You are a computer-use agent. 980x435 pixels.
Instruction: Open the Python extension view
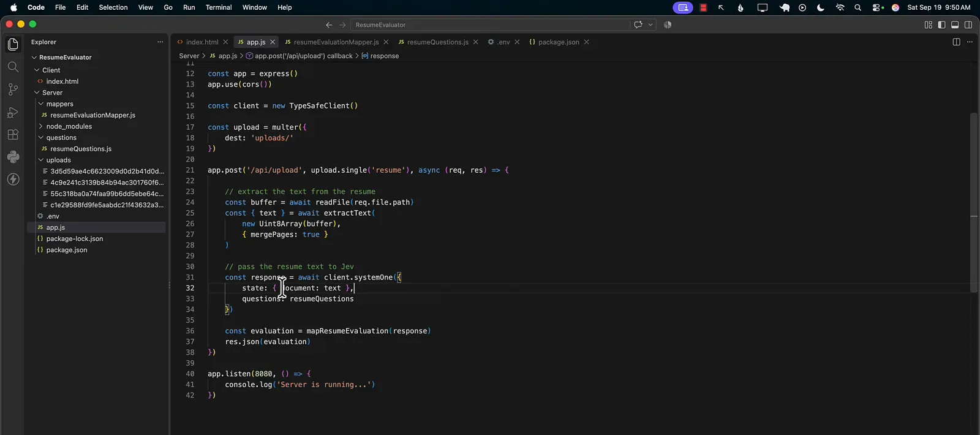(13, 157)
